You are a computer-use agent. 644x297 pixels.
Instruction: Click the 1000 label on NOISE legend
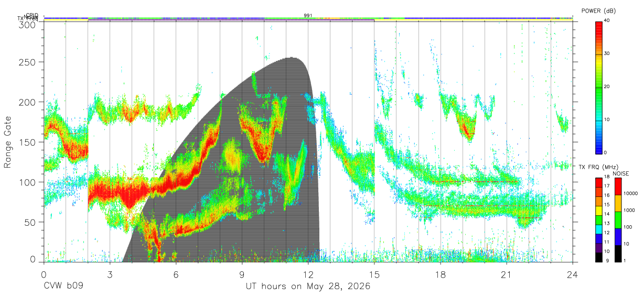coord(629,211)
